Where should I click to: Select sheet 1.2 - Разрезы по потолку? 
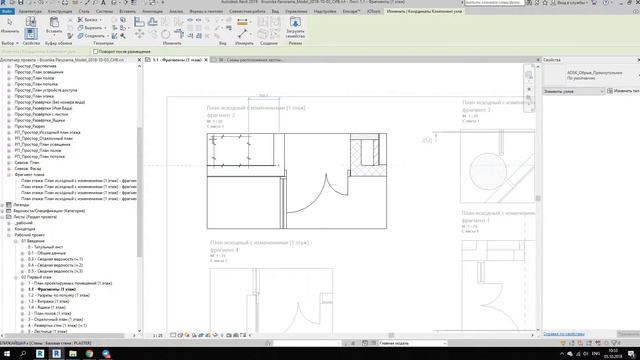[58, 296]
